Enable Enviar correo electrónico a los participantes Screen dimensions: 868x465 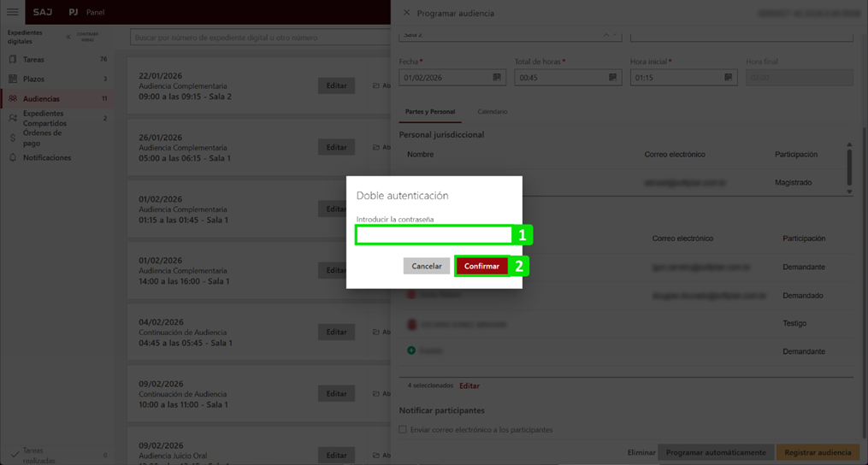click(x=403, y=430)
